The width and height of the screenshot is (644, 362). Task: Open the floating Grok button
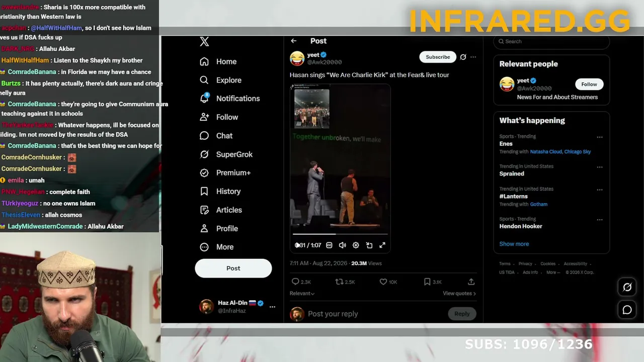(x=627, y=288)
